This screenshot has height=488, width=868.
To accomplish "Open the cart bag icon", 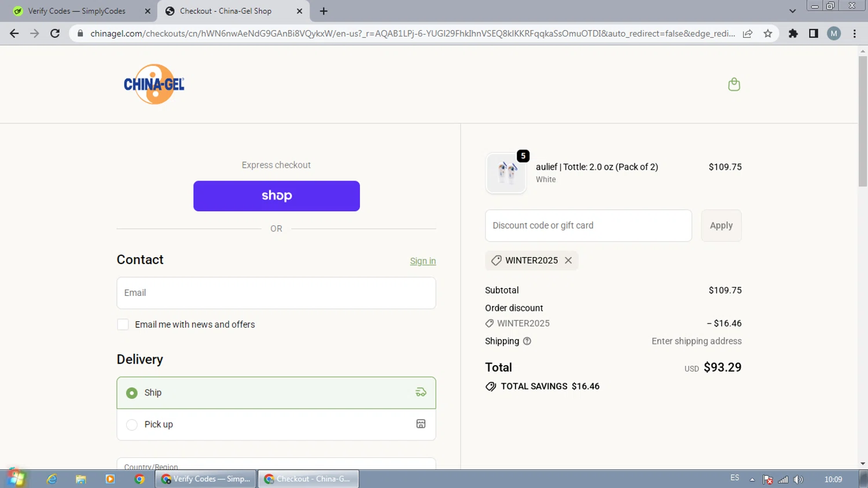I will click(x=734, y=85).
